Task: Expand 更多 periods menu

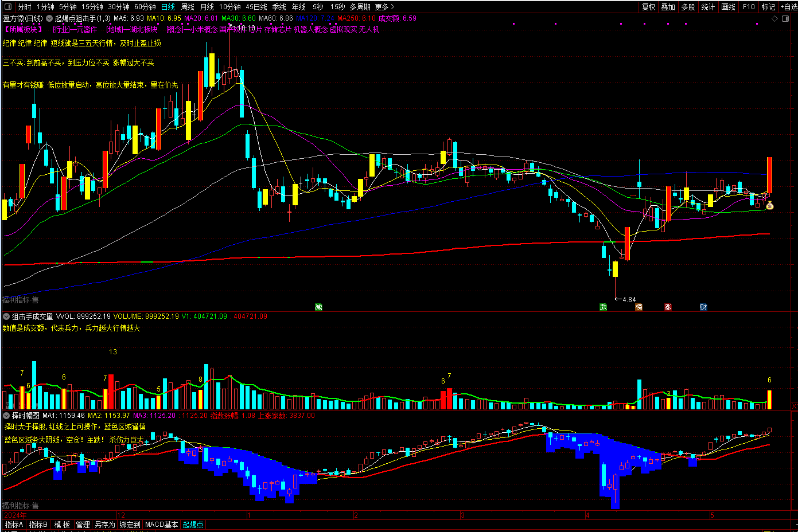Action: (384, 7)
